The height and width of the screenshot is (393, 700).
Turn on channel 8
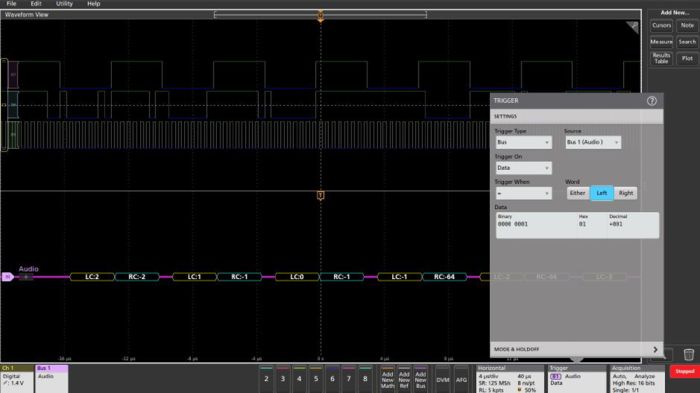(x=365, y=379)
